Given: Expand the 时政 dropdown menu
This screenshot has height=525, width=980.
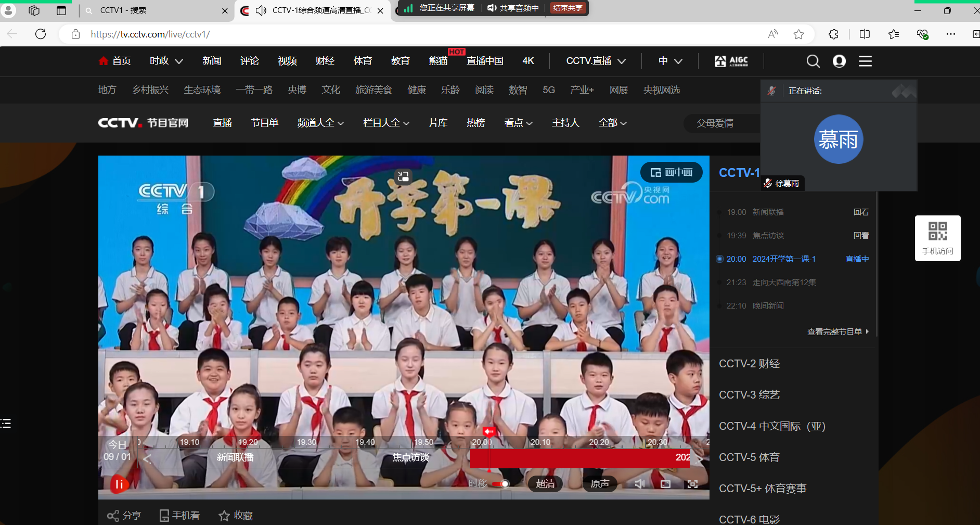Looking at the screenshot, I should coord(166,61).
